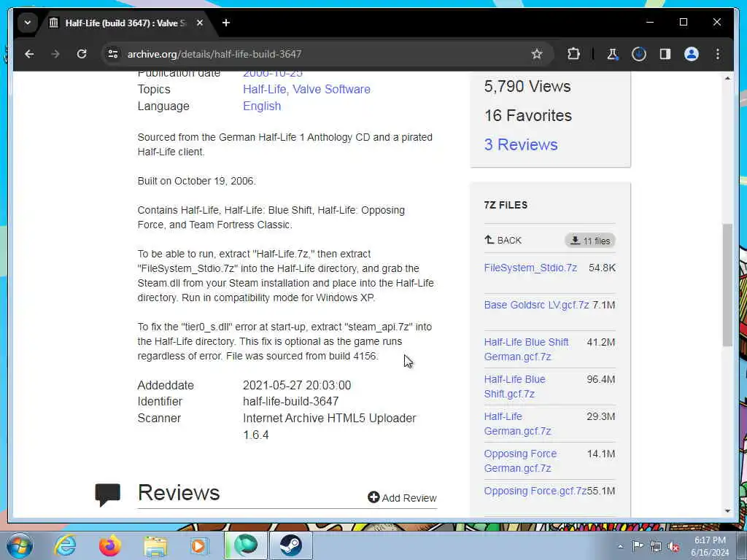Download all via the 11 files button
Screen dimensions: 747x560
point(589,241)
